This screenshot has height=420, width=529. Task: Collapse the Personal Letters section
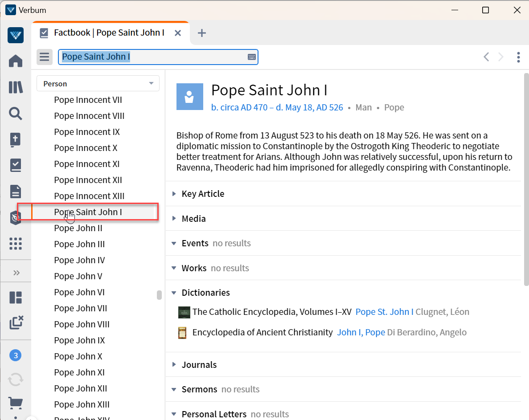coord(174,414)
